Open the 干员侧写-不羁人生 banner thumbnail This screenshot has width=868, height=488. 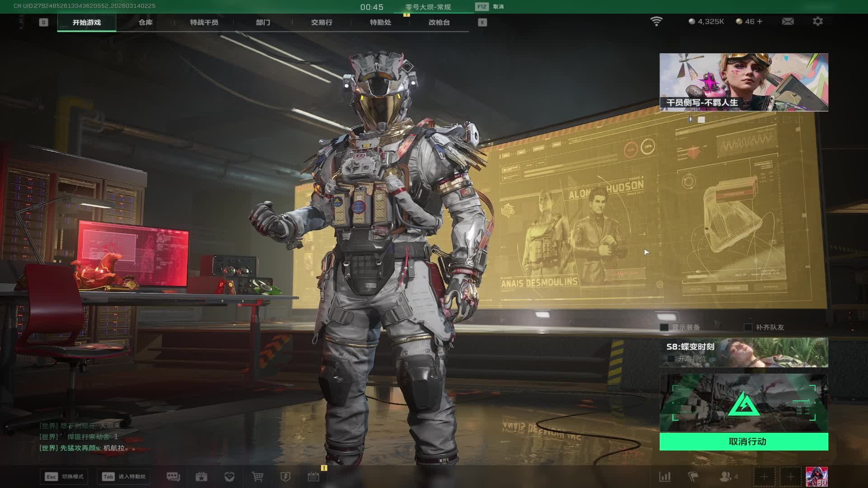pyautogui.click(x=744, y=82)
